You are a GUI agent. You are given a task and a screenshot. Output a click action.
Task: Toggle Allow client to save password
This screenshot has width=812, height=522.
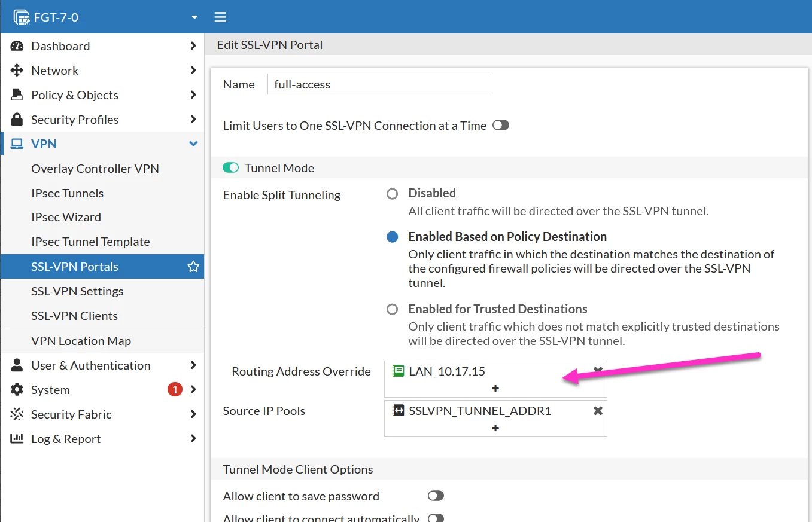click(x=436, y=496)
